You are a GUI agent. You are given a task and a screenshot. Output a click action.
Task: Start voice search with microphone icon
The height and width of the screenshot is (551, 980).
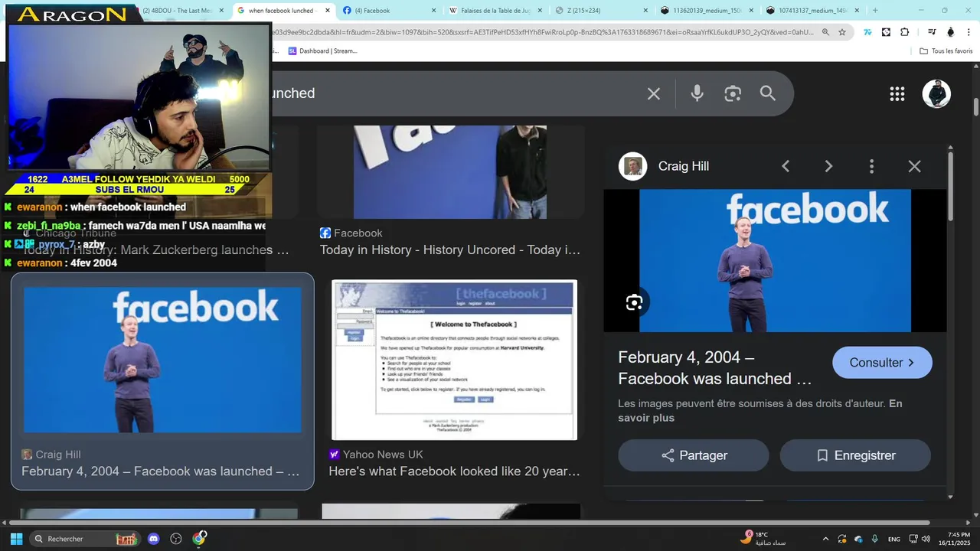coord(697,93)
